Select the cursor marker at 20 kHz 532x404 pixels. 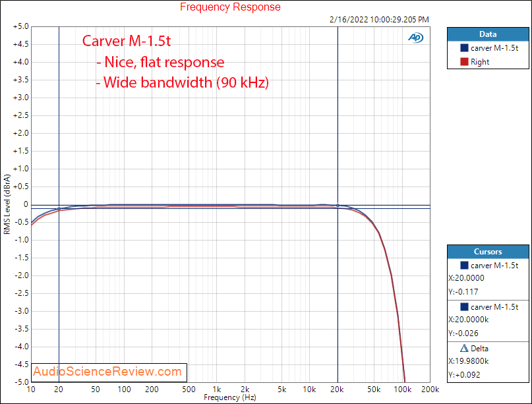[338, 205]
